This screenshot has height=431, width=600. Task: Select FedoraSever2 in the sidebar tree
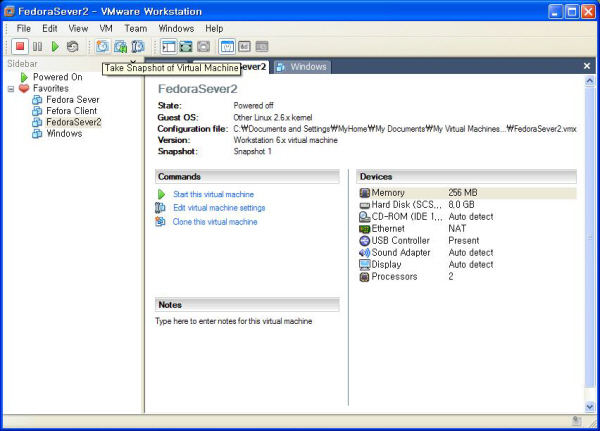73,122
